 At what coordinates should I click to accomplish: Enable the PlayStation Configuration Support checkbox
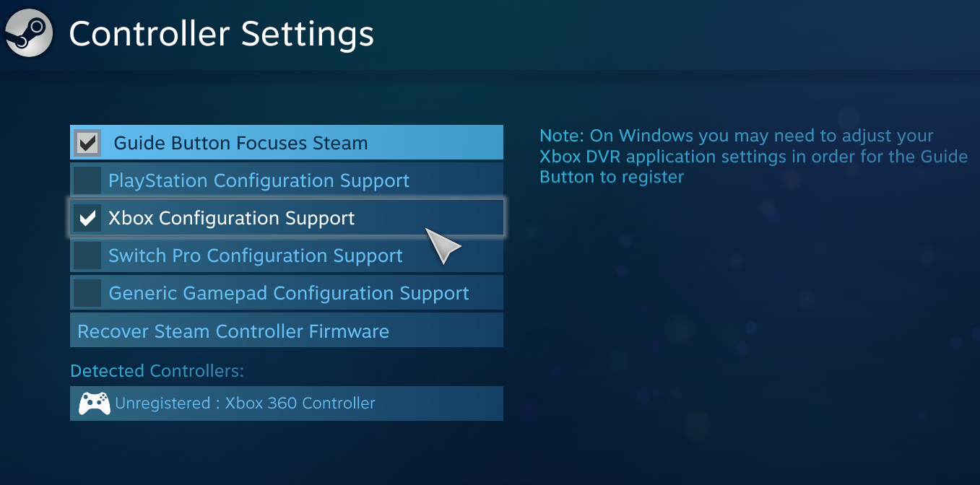pyautogui.click(x=87, y=180)
